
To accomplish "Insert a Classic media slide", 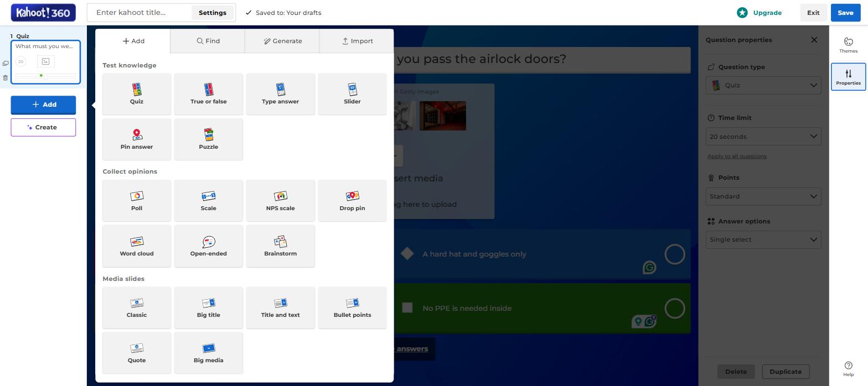I will [x=137, y=307].
